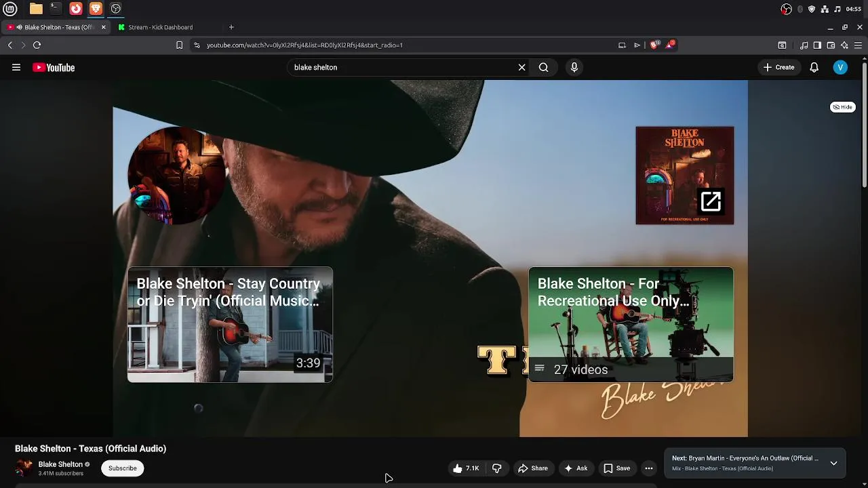Click the Share button
This screenshot has width=868, height=488.
point(533,468)
